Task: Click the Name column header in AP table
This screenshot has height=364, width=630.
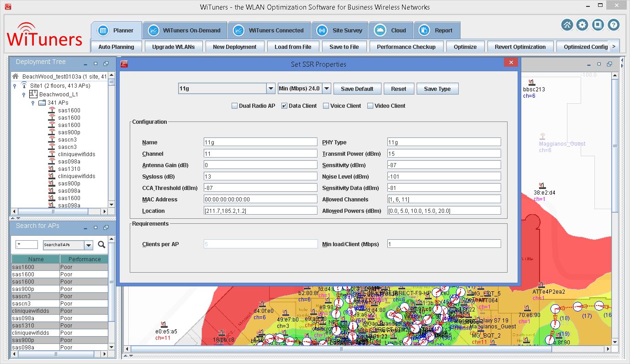Action: pos(36,259)
